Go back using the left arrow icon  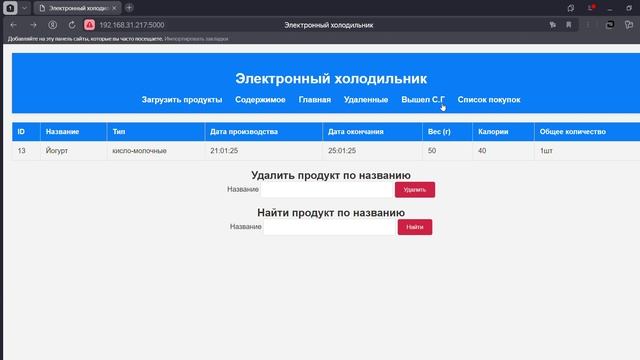[x=13, y=25]
